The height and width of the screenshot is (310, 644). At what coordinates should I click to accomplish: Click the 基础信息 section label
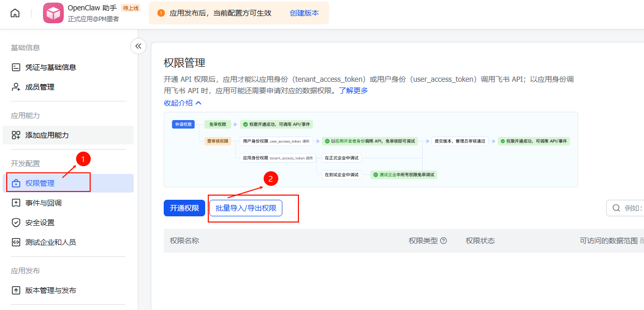coord(25,48)
